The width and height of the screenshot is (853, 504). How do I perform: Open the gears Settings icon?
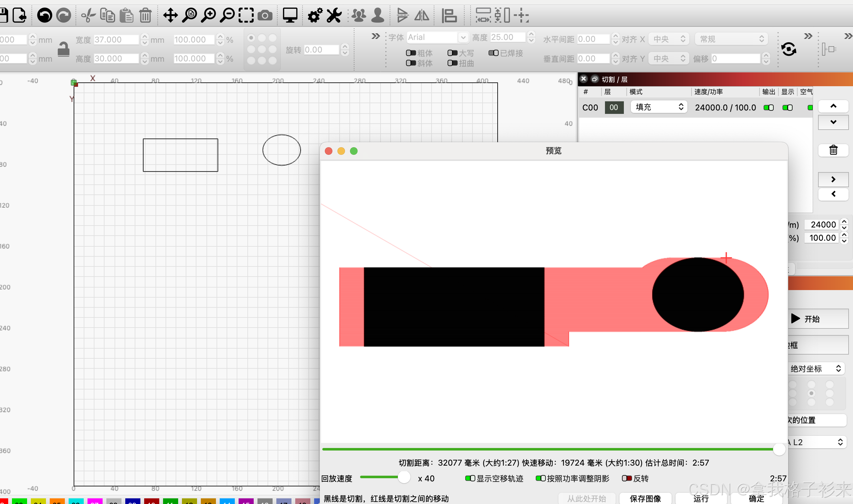point(315,15)
